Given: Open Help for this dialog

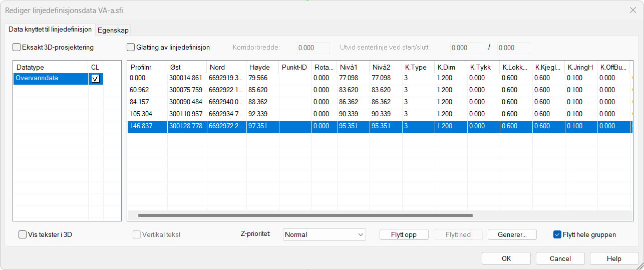Looking at the screenshot, I should [614, 258].
